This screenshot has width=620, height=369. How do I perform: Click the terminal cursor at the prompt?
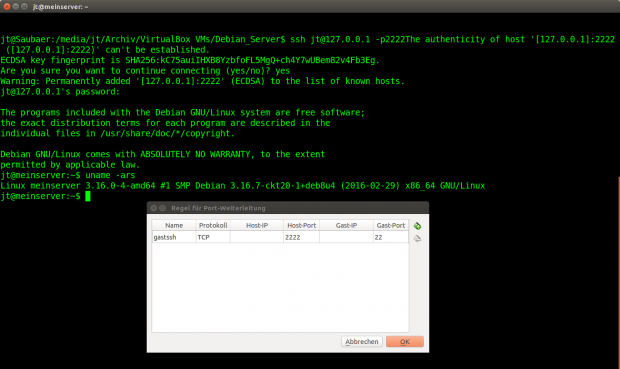coord(88,196)
